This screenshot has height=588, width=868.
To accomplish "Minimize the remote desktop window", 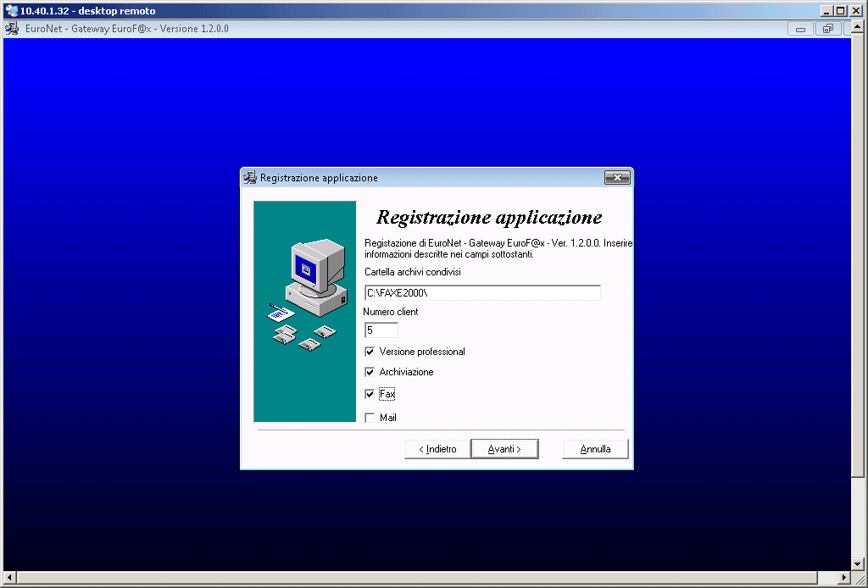I will point(827,10).
